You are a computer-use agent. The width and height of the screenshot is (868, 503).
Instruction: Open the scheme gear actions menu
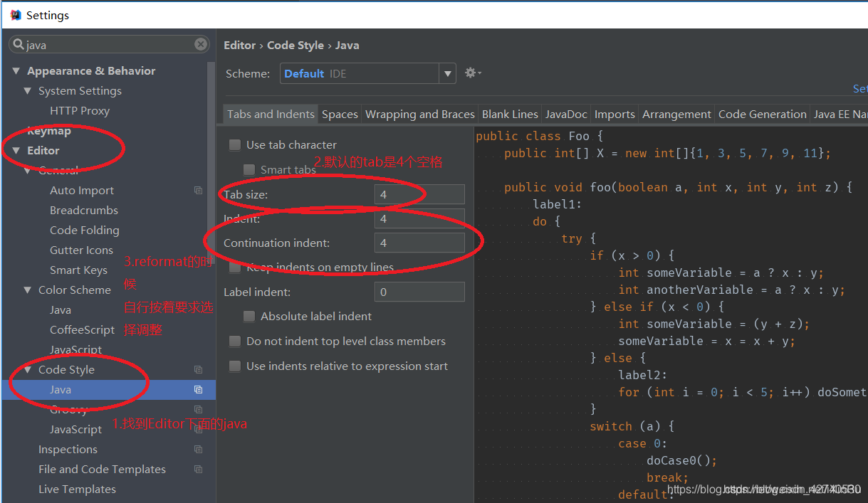[x=473, y=73]
